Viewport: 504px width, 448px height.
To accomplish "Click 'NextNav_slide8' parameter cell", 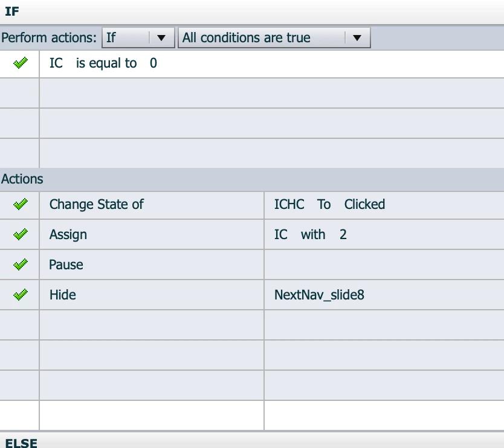I will pyautogui.click(x=384, y=295).
